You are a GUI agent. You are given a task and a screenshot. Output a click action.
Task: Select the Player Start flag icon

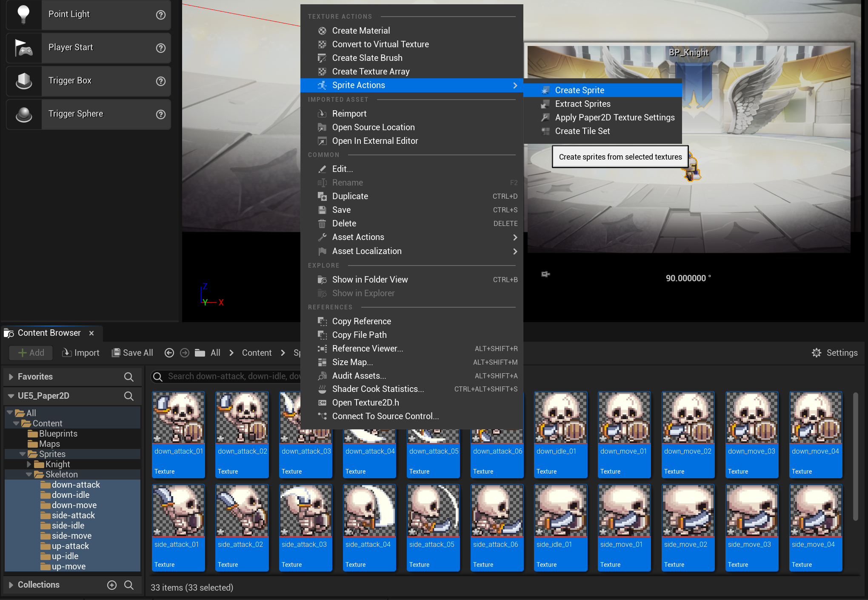(x=24, y=48)
